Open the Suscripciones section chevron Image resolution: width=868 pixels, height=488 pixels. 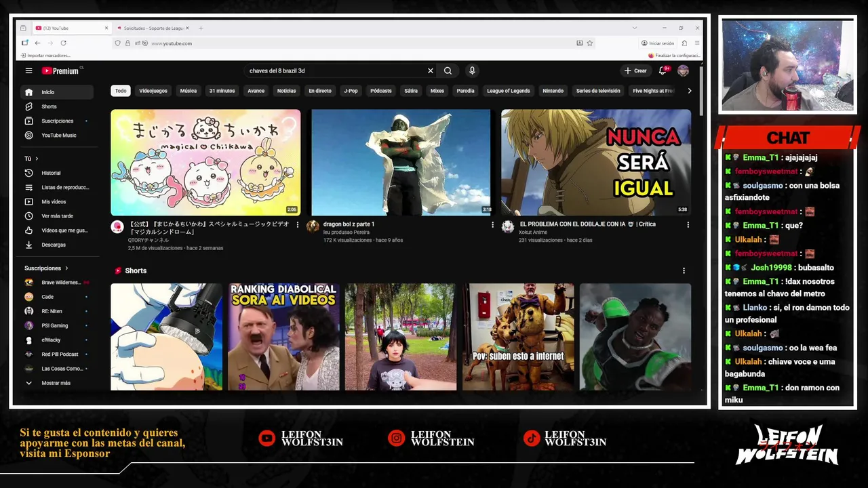(x=67, y=268)
